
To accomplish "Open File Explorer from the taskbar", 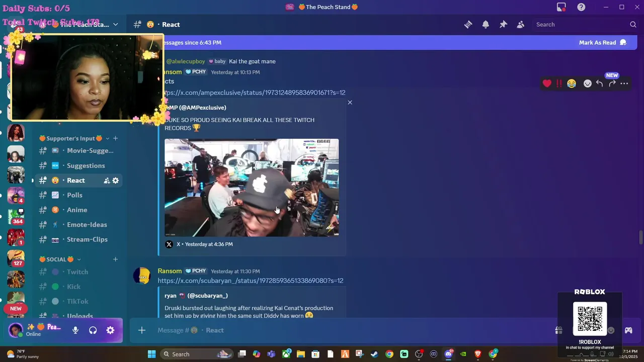I will click(x=301, y=354).
